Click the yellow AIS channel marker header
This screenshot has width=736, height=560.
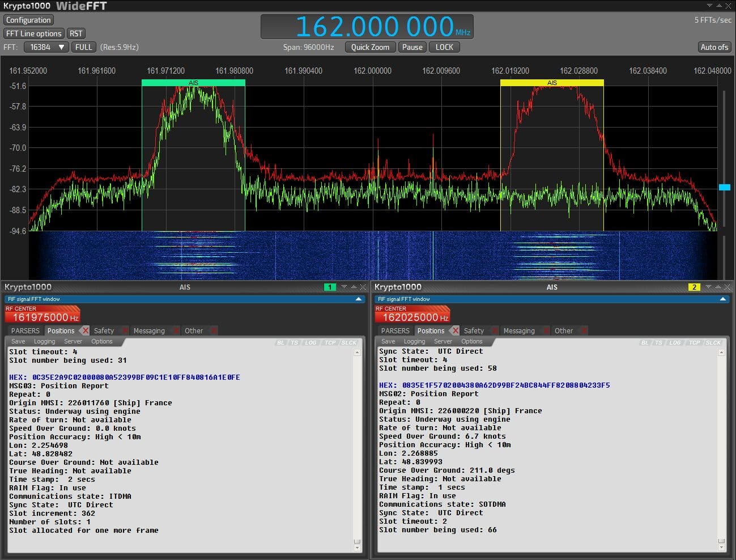[552, 83]
